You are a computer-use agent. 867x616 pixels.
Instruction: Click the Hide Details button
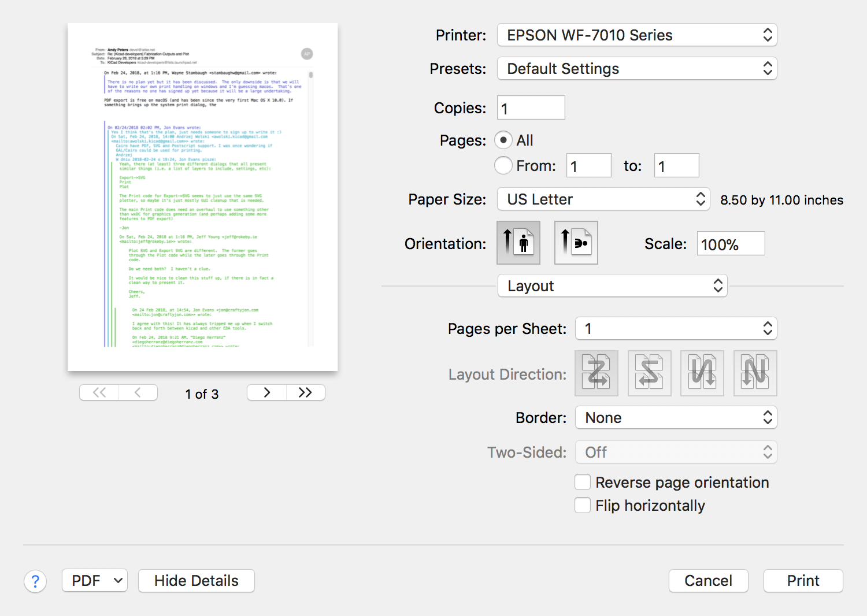[x=197, y=581]
